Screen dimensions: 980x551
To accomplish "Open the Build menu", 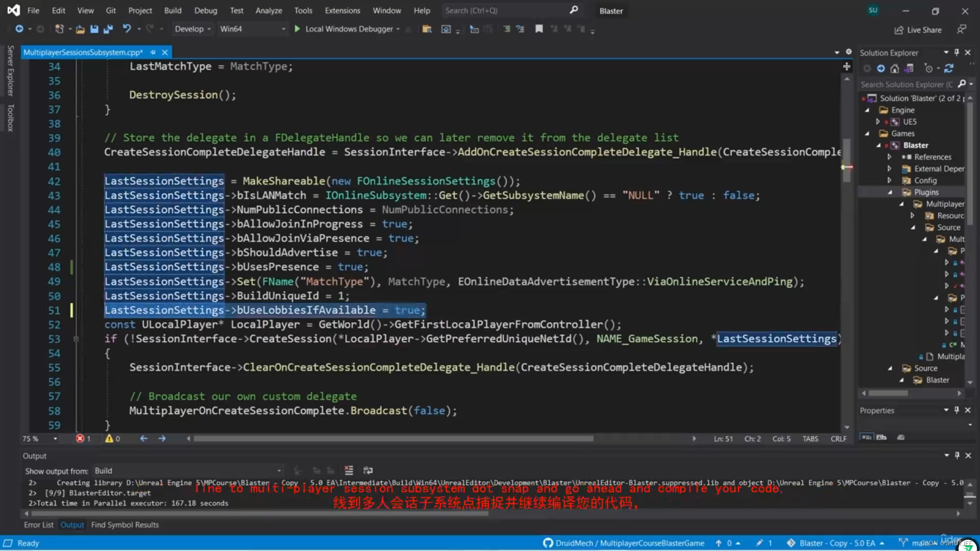I will [x=173, y=10].
